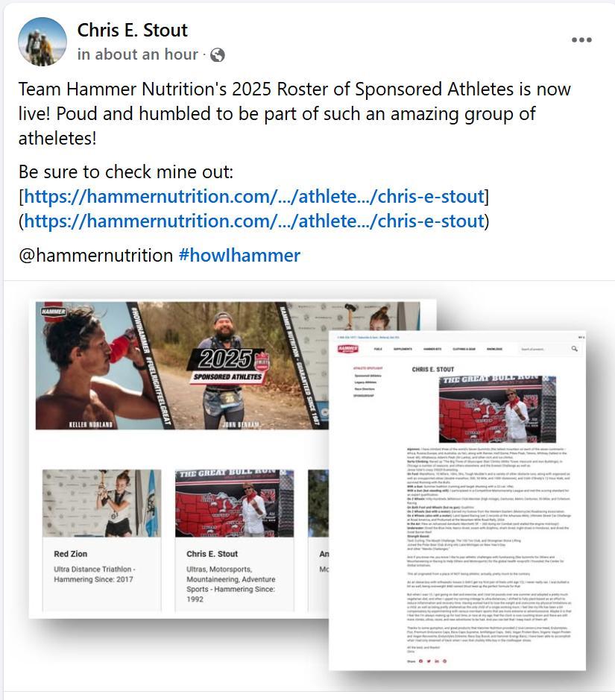Click the #howIhammer hashtag
The height and width of the screenshot is (700, 615).
pos(239,256)
